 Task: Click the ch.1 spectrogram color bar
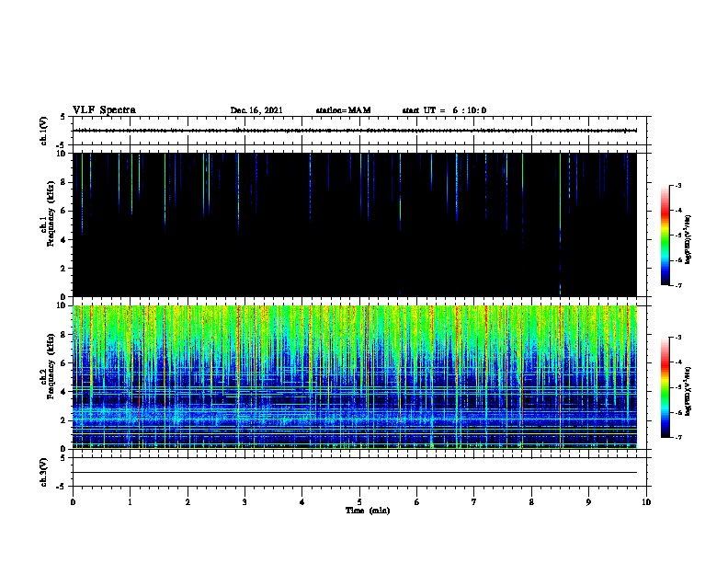point(665,236)
